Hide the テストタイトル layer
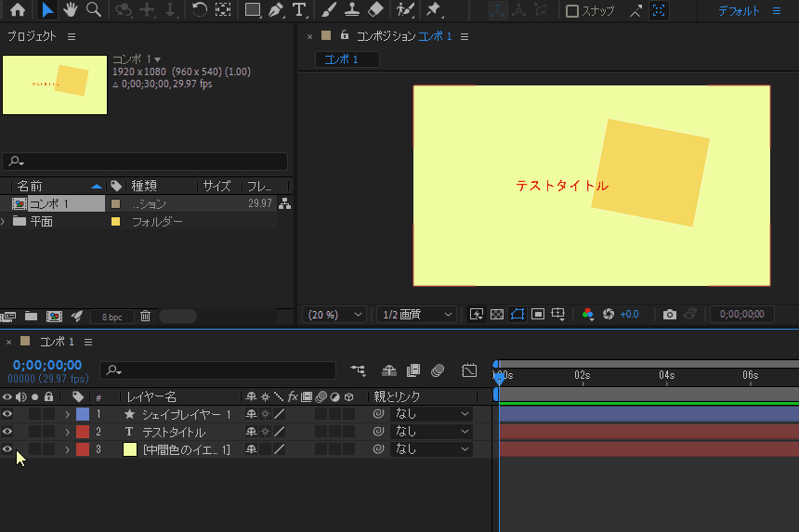The width and height of the screenshot is (799, 532). pyautogui.click(x=7, y=431)
